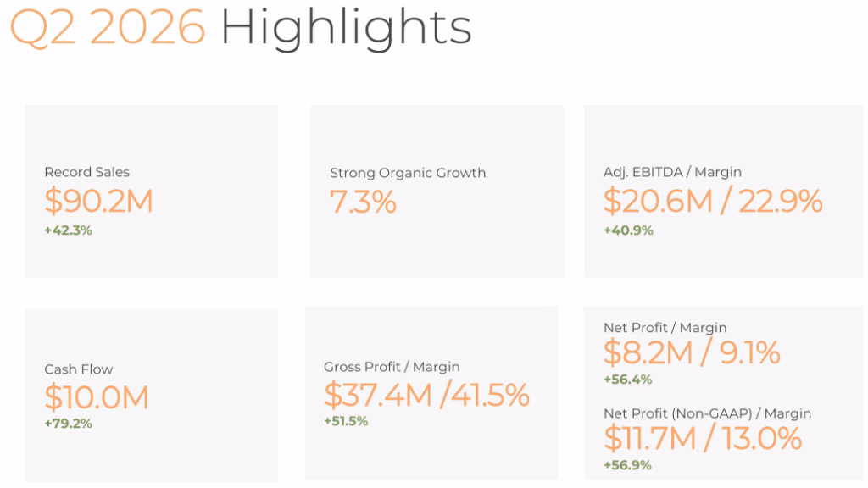The width and height of the screenshot is (868, 488).
Task: Click the +40.9% EBITDA change
Action: [628, 230]
